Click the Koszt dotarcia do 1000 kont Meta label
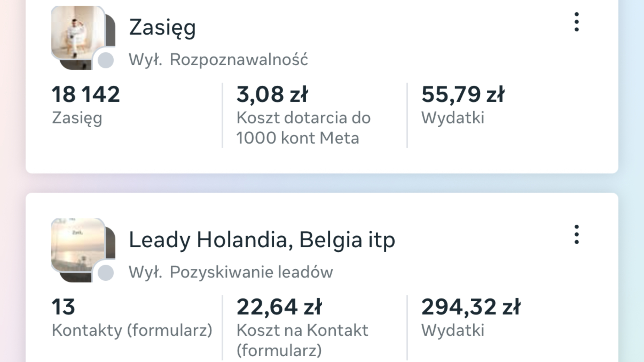 point(303,128)
